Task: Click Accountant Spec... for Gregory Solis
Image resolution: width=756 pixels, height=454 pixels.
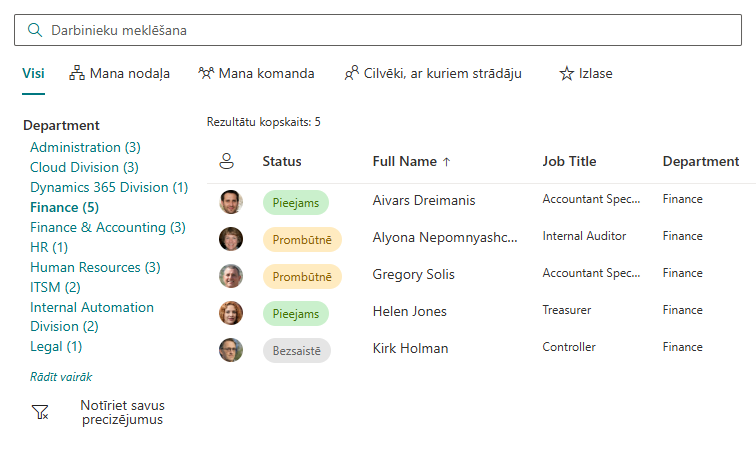Action: pos(592,273)
